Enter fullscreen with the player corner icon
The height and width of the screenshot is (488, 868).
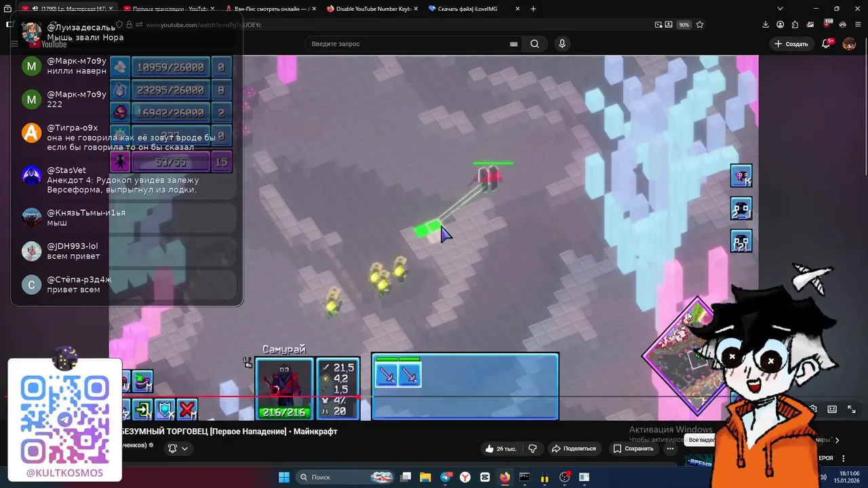(852, 409)
